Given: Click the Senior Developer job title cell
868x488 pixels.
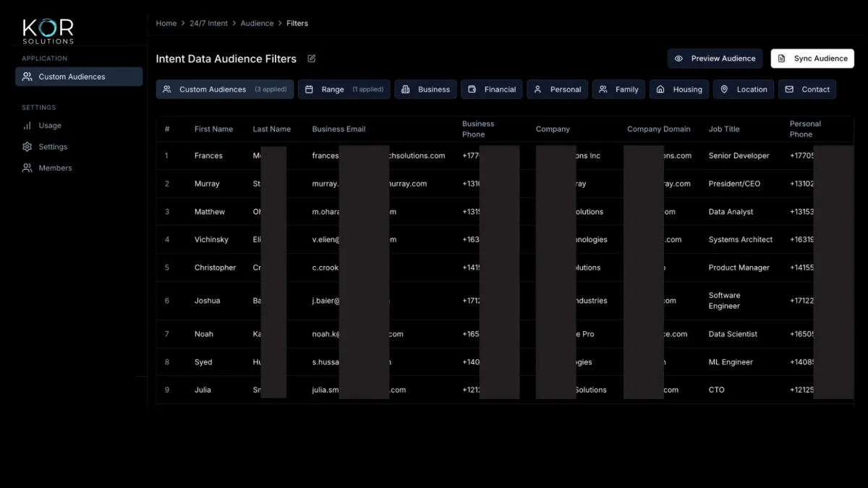Looking at the screenshot, I should [739, 155].
